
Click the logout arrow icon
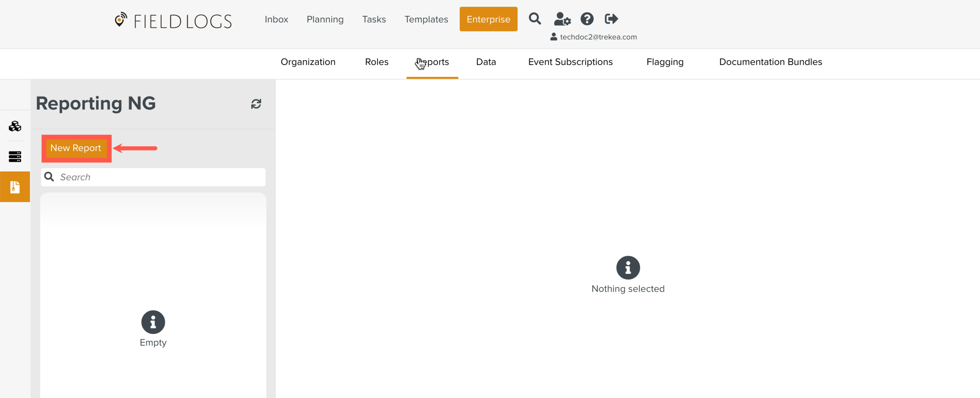(611, 19)
